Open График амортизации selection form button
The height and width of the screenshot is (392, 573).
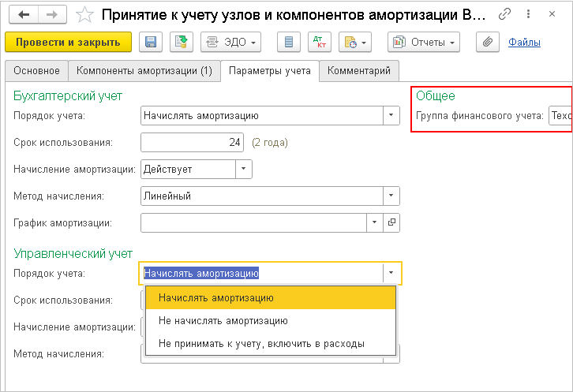click(x=391, y=223)
